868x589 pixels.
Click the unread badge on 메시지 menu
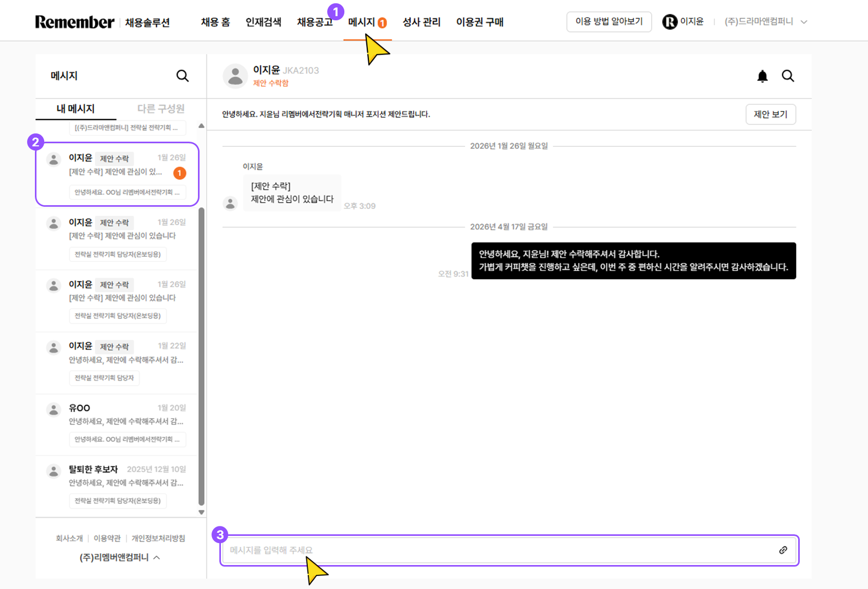(382, 23)
